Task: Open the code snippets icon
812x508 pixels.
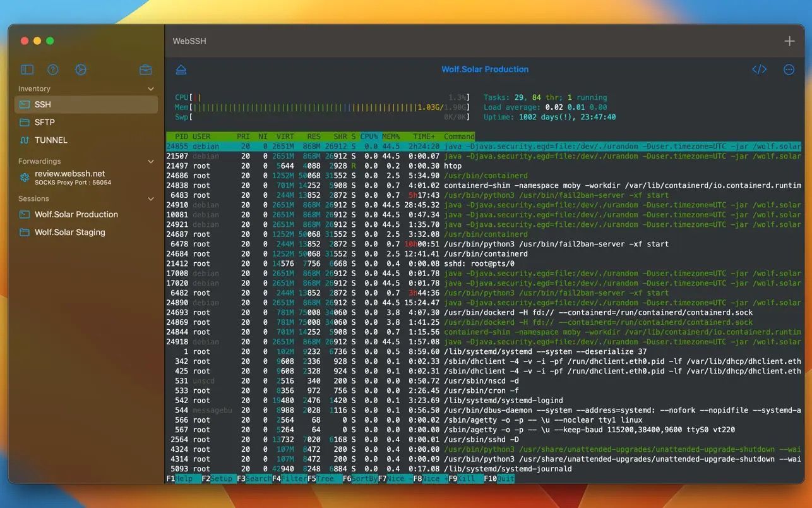Action: [759, 70]
